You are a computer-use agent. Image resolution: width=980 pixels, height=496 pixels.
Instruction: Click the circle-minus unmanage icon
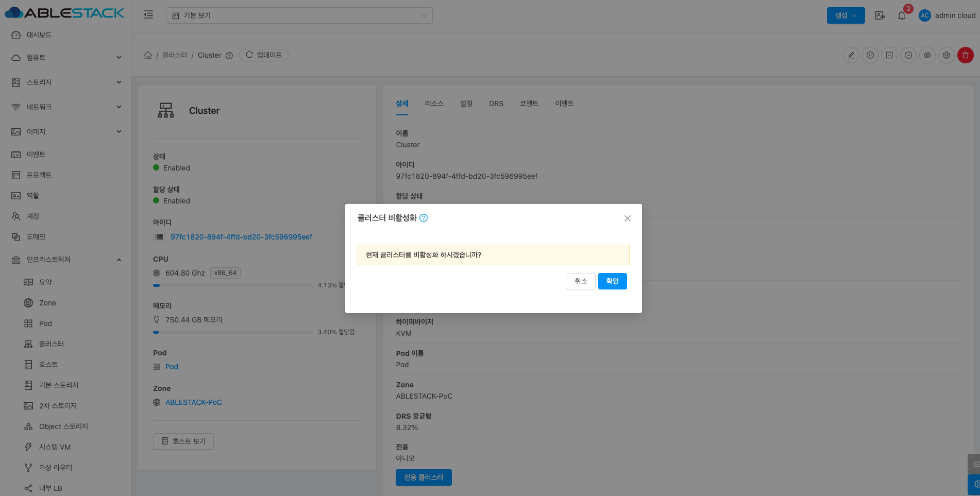coord(908,55)
